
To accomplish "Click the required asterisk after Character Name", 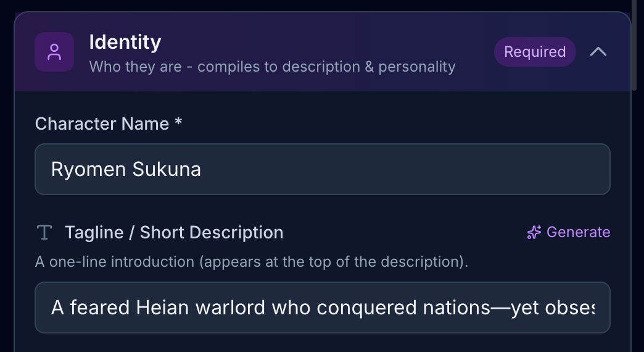I will coord(178,123).
